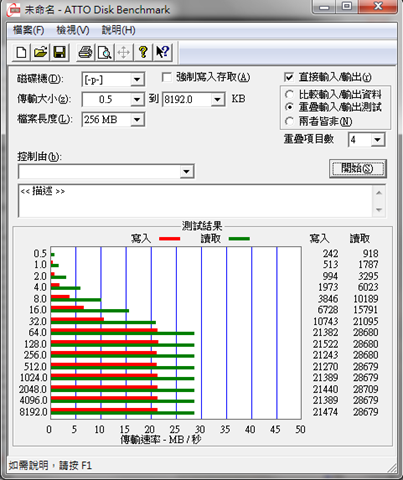Uncheck the 直接輸入/輸出 checkbox
403x480 pixels.
(x=289, y=77)
